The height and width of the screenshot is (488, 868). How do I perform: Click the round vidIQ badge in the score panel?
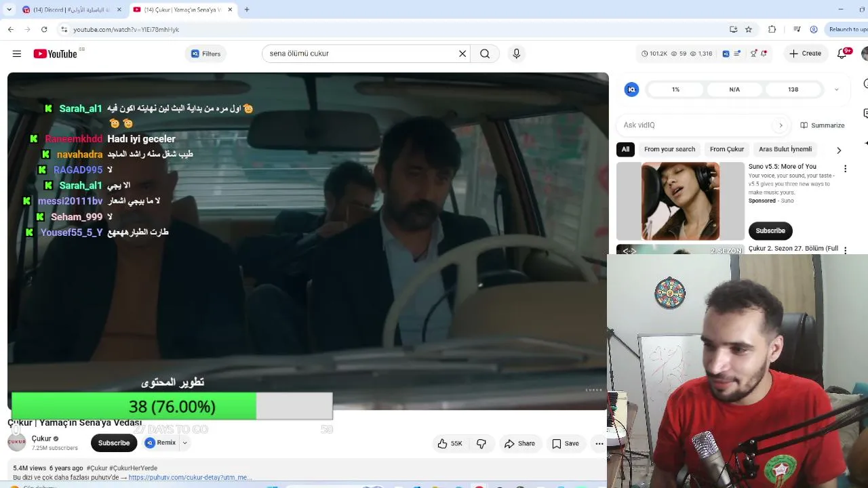(x=631, y=89)
